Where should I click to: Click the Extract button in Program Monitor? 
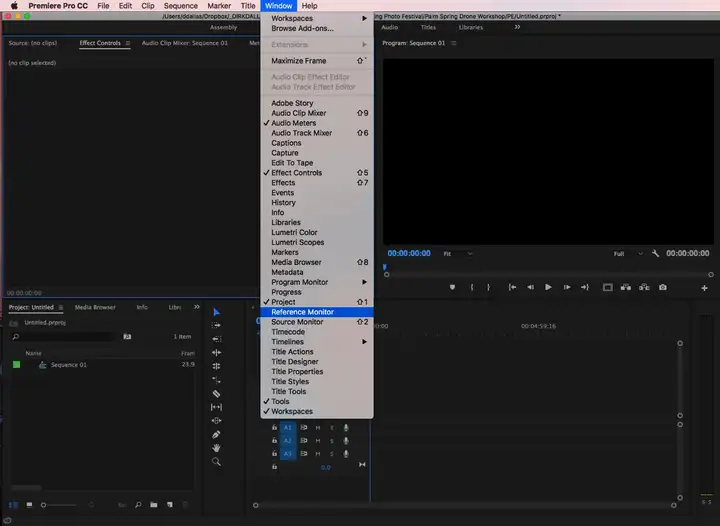(x=644, y=287)
